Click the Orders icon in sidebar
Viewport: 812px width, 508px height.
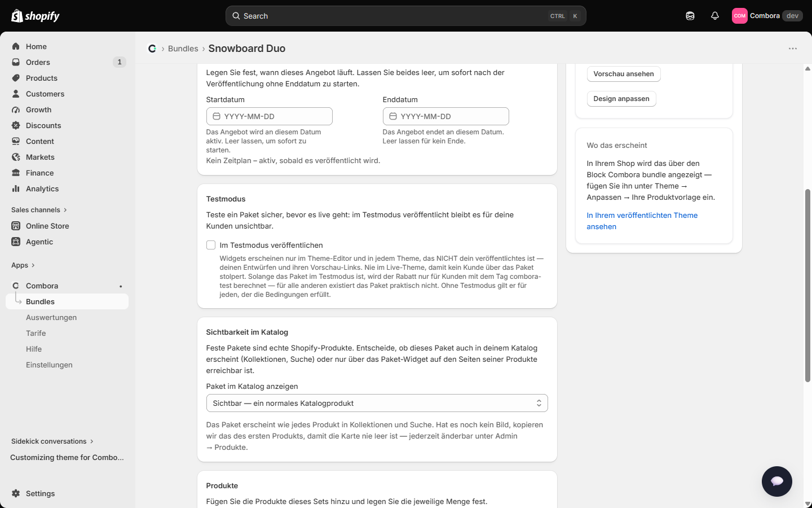(16, 62)
